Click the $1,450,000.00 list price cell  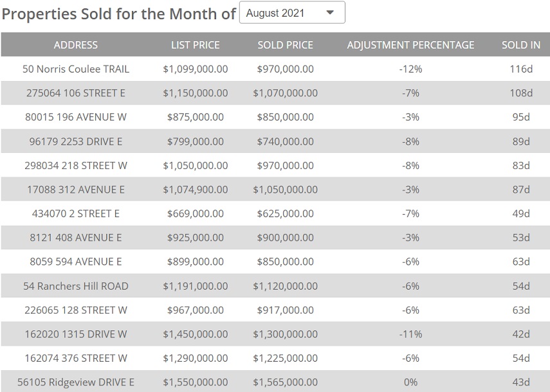195,334
